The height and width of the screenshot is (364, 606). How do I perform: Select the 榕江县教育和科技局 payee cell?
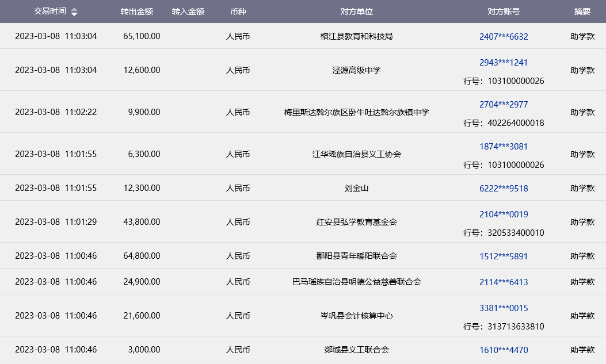(356, 36)
